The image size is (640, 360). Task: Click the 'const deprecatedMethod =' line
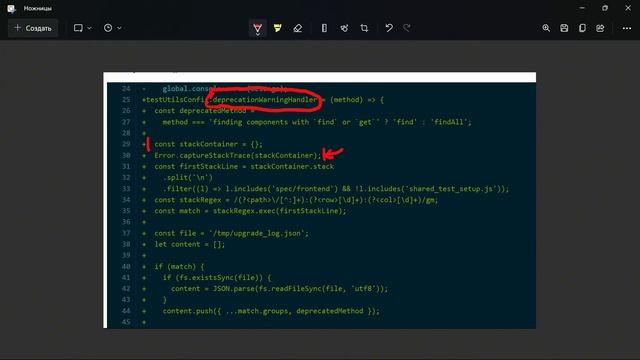pos(204,111)
